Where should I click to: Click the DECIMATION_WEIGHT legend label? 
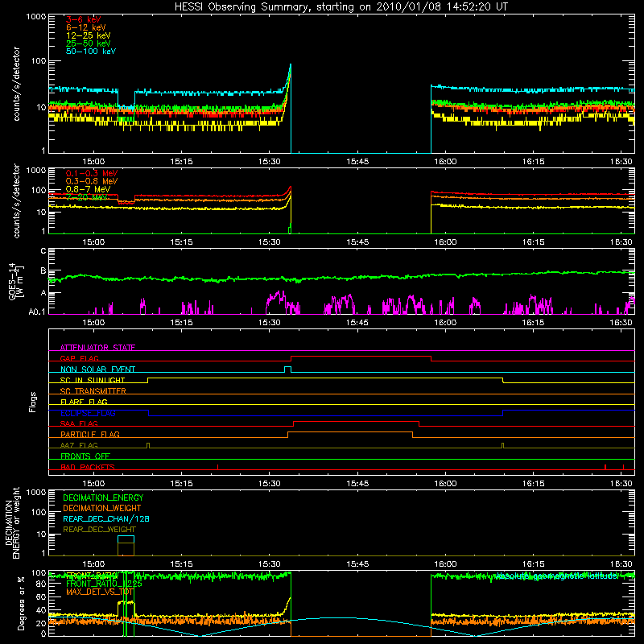point(102,508)
